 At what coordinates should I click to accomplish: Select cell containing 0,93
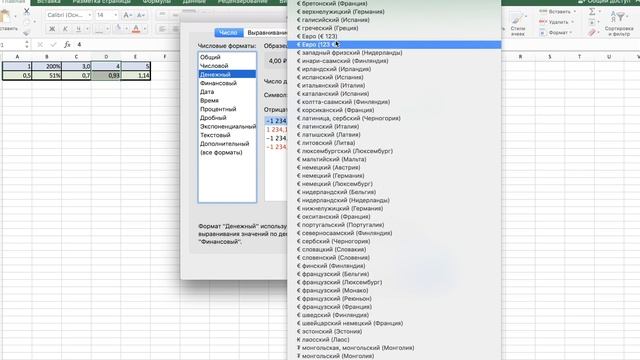click(x=106, y=75)
